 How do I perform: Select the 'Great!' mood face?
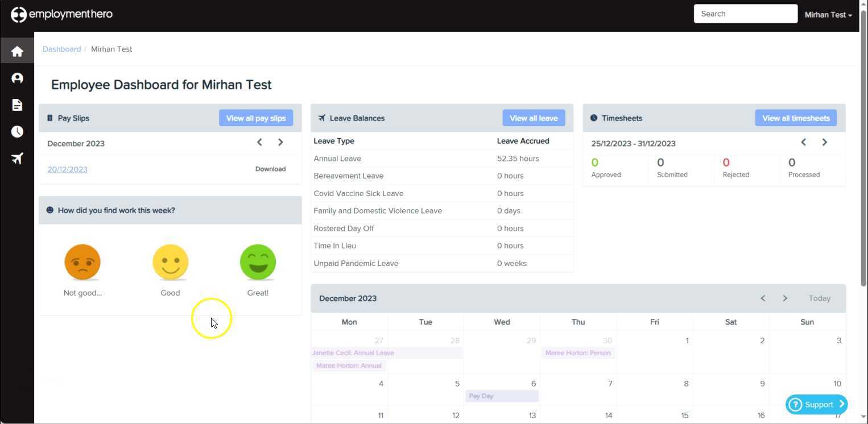[258, 262]
